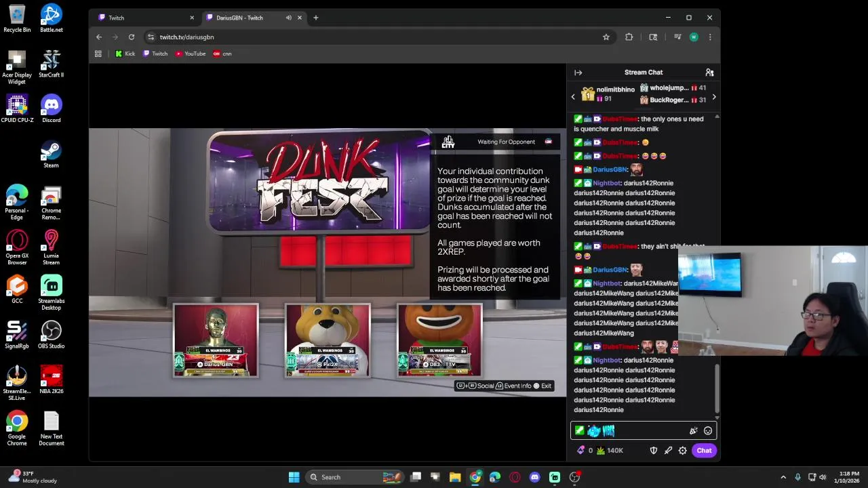868x488 pixels.
Task: Open Discord from the taskbar
Action: click(534, 477)
